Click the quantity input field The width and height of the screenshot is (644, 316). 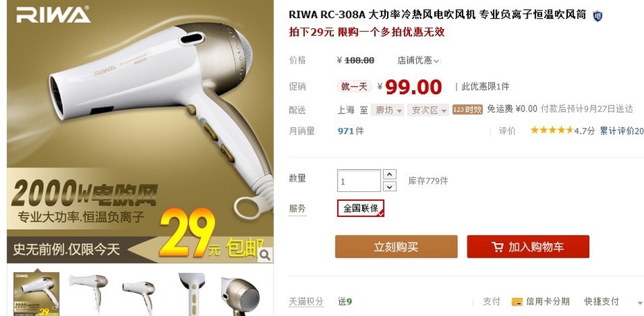point(359,180)
